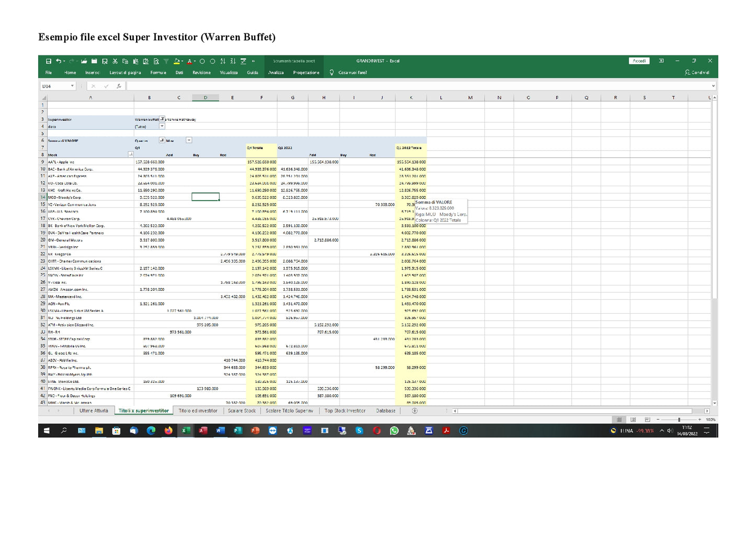Viewport: 756px width, 534px height.
Task: Open Word from the taskbar
Action: tap(220, 430)
